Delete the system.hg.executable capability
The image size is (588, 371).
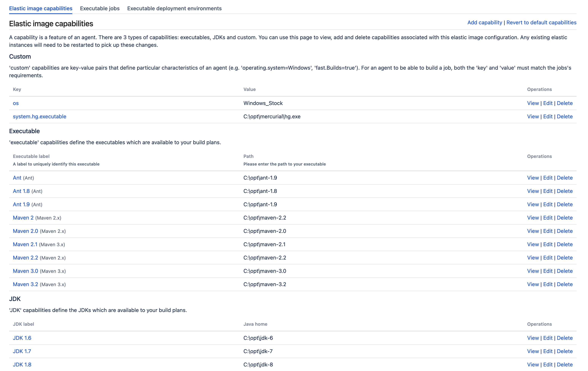565,116
